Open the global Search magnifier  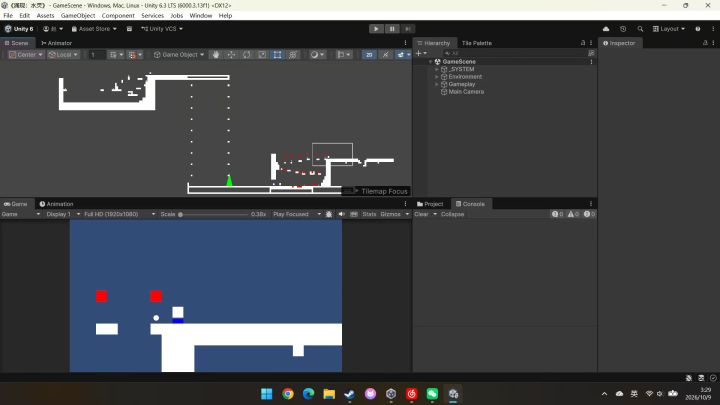pos(640,29)
